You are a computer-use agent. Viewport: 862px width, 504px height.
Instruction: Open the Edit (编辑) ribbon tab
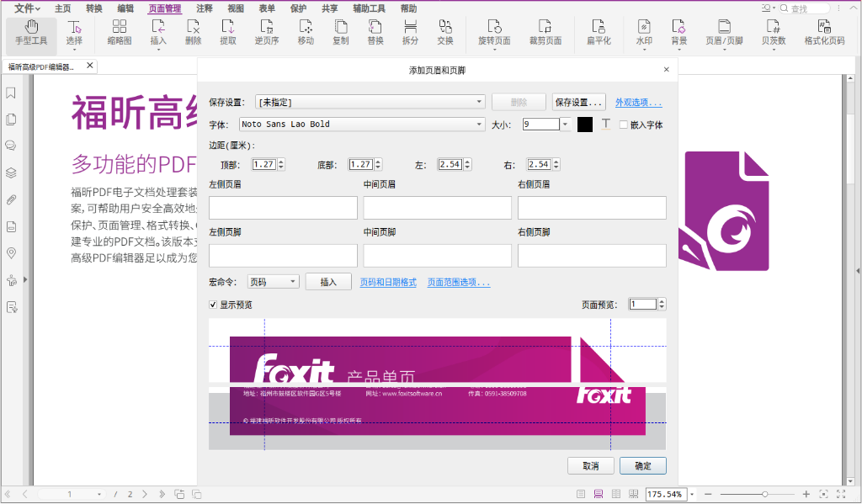125,8
